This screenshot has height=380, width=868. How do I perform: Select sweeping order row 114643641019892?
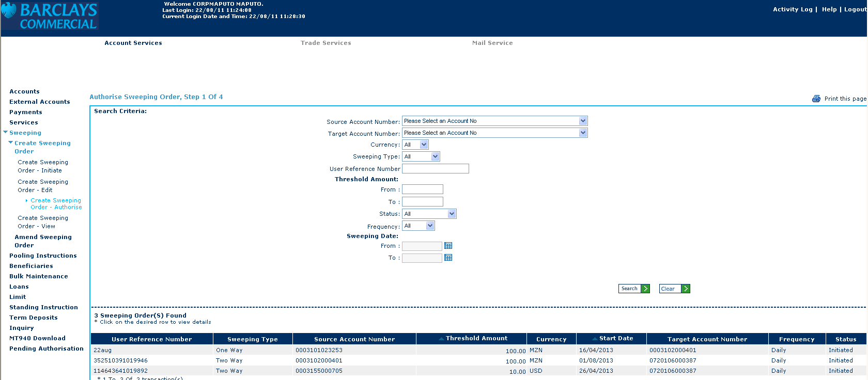tap(478, 371)
